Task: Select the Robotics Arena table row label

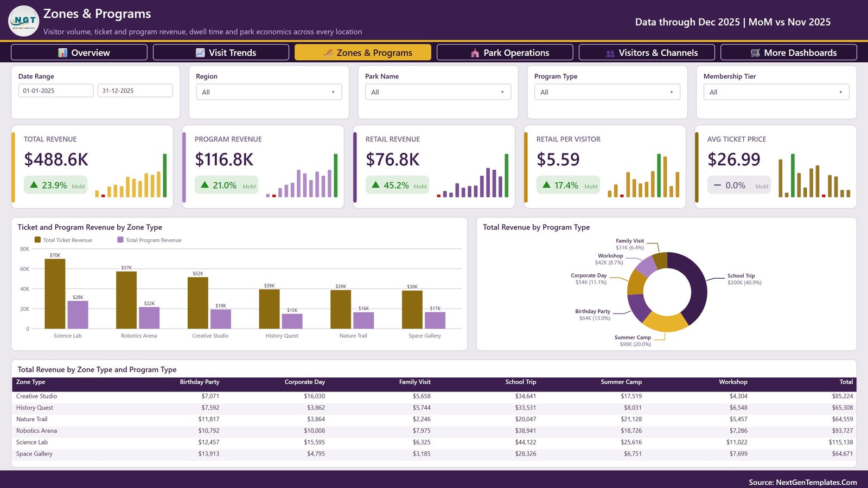Action: (36, 431)
